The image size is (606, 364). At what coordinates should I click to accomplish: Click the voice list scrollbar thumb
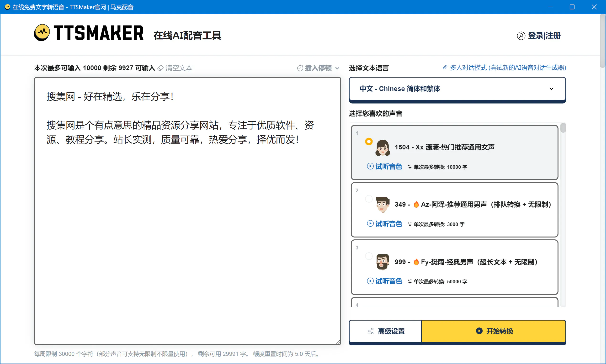pos(563,128)
